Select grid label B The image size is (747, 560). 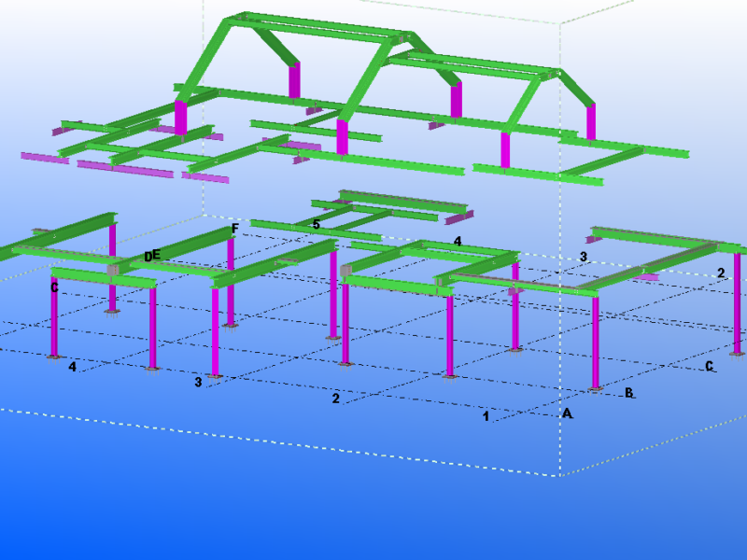coord(628,392)
